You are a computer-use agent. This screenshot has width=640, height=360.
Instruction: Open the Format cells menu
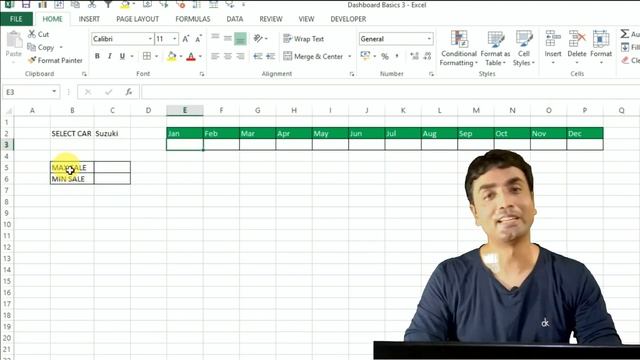(601, 47)
